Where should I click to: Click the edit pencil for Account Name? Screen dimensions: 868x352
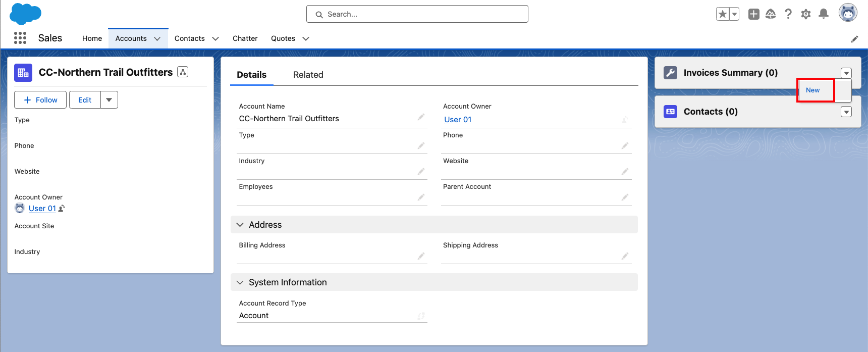click(x=421, y=117)
